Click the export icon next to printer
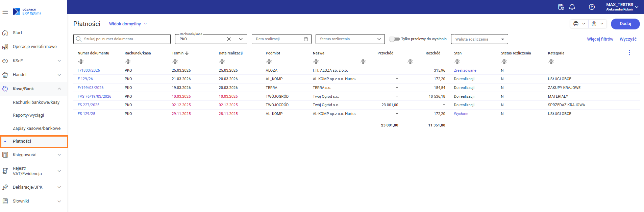This screenshot has height=212, width=644. point(594,24)
